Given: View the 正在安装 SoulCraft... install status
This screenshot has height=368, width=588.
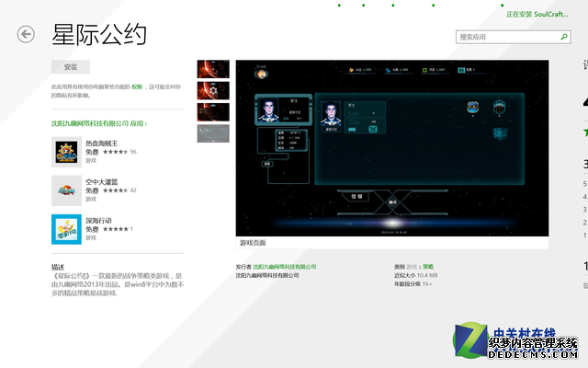Looking at the screenshot, I should tap(537, 15).
